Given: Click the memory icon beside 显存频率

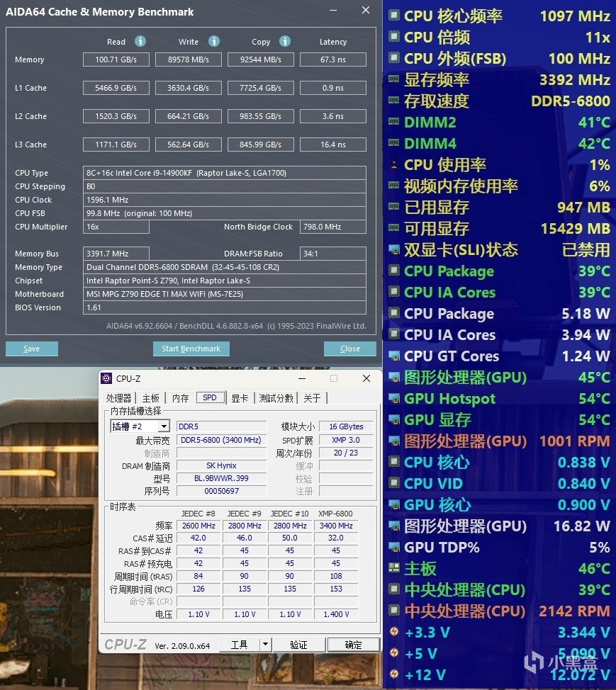Looking at the screenshot, I should [x=393, y=79].
